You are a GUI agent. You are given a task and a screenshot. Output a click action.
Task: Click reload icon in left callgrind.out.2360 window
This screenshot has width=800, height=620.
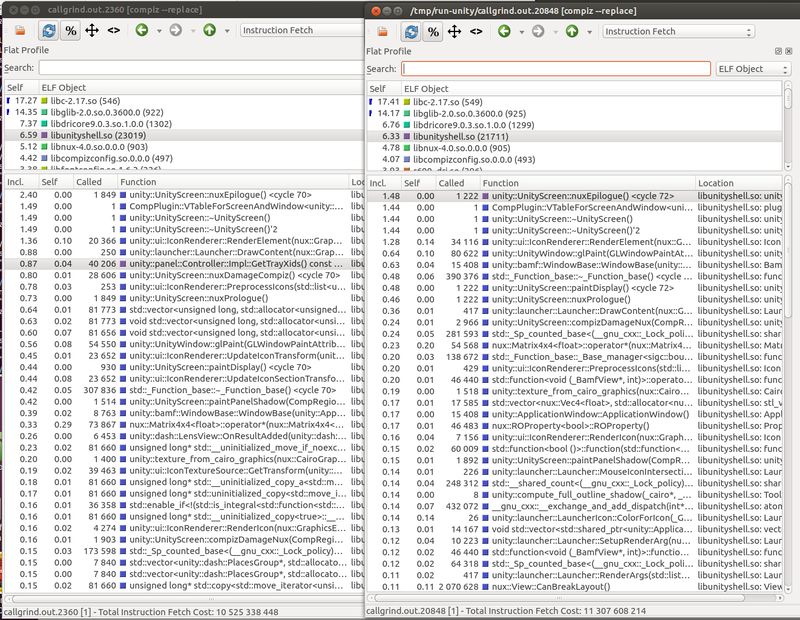tap(49, 31)
